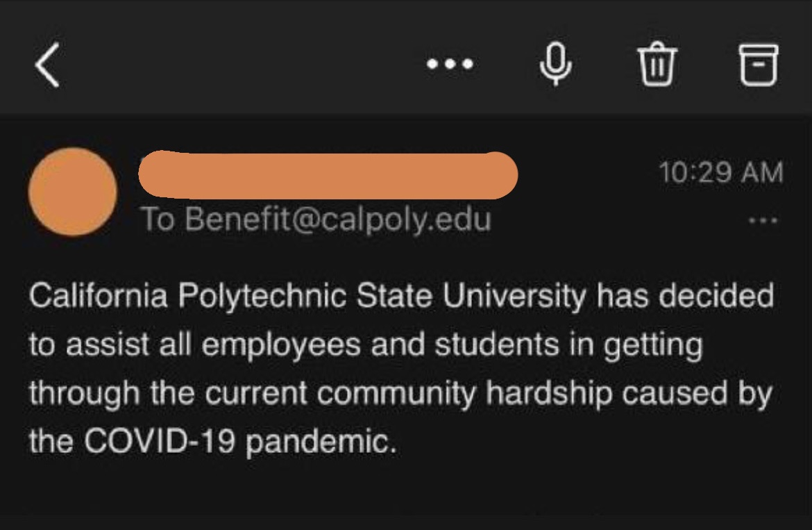Tap the Benefit@calpoly.edu email address
The image size is (812, 530).
[339, 220]
